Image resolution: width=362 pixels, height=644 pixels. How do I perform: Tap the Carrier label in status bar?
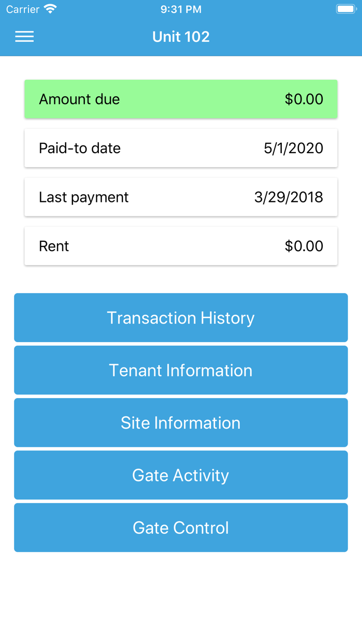click(x=23, y=9)
